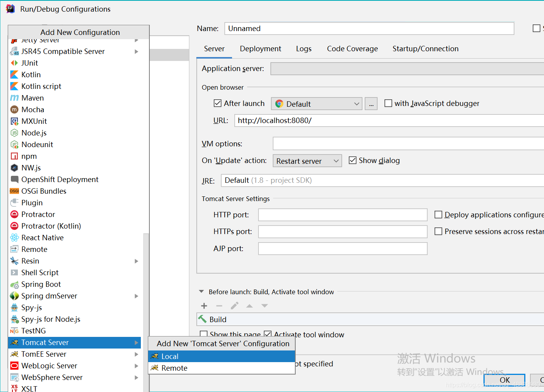Click the OSGi Bundles icon
544x392 pixels.
pos(14,191)
